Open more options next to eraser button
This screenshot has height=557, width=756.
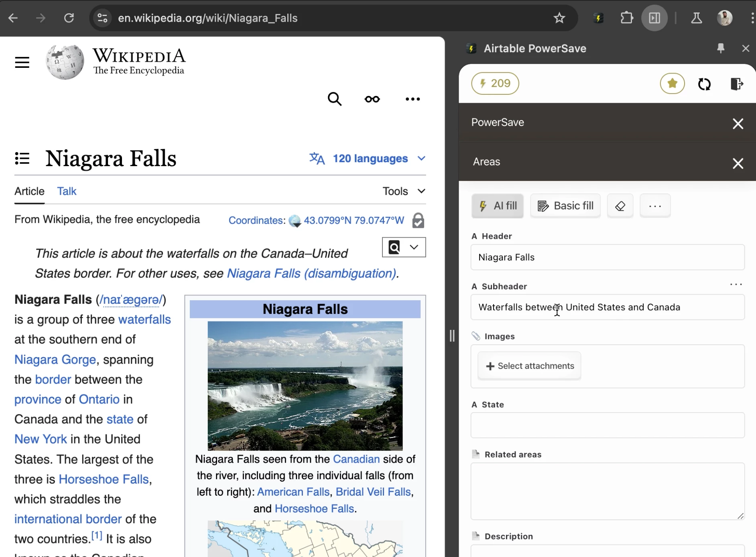(655, 206)
